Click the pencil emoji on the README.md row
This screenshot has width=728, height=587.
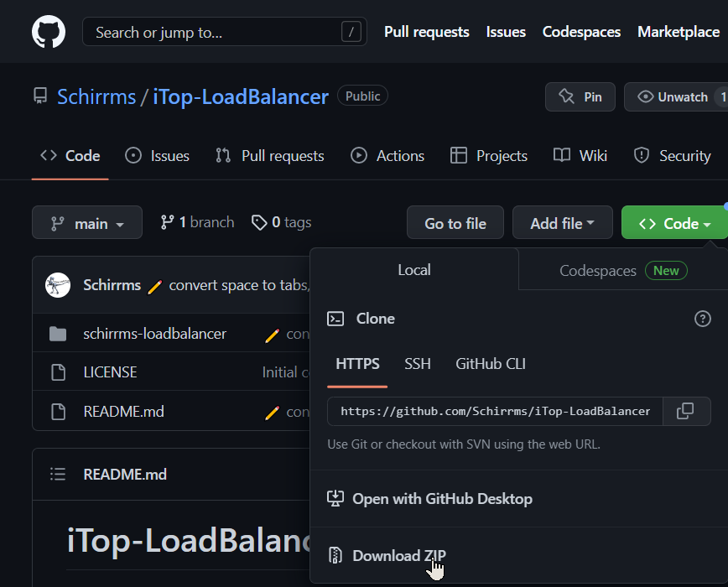tap(272, 413)
